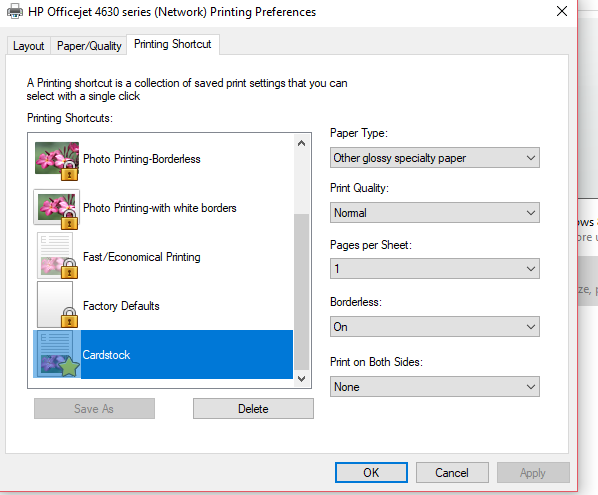Expand the Pages per Sheet dropdown

434,268
